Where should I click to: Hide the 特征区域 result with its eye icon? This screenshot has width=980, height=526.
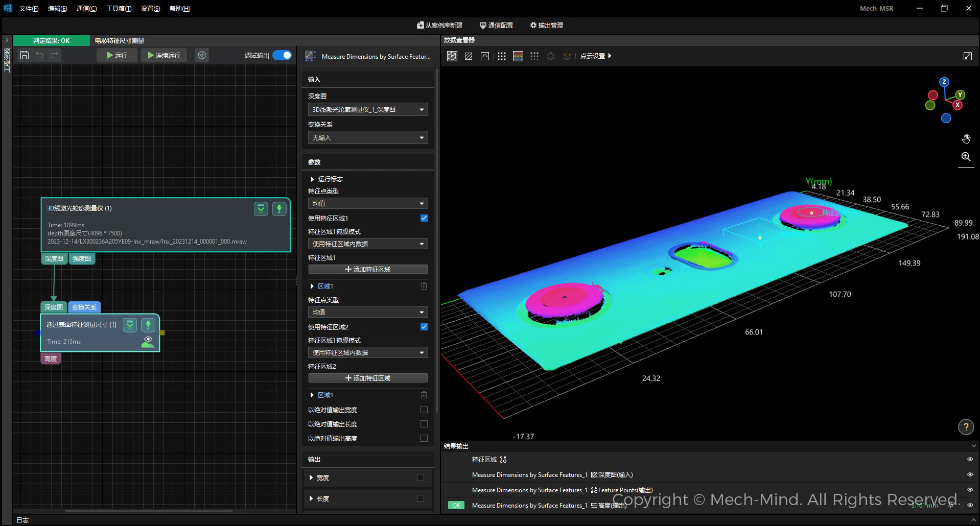pos(970,460)
